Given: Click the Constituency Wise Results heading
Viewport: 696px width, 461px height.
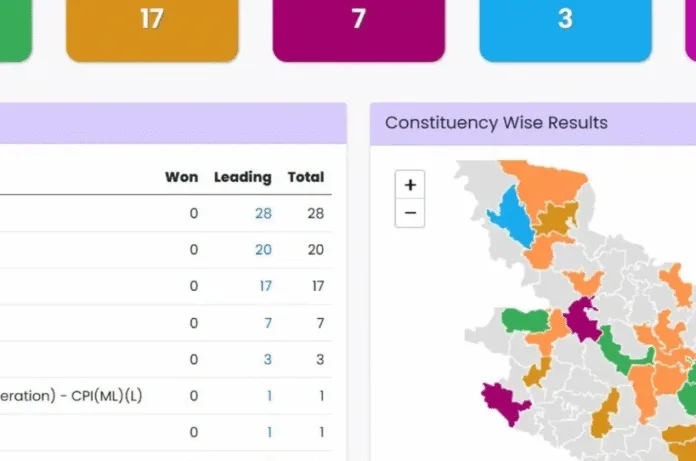Looking at the screenshot, I should [496, 123].
